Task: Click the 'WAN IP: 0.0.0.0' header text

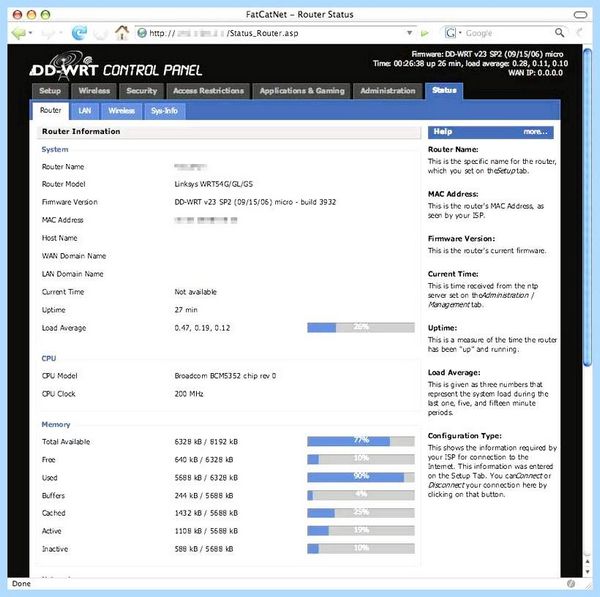Action: 535,73
